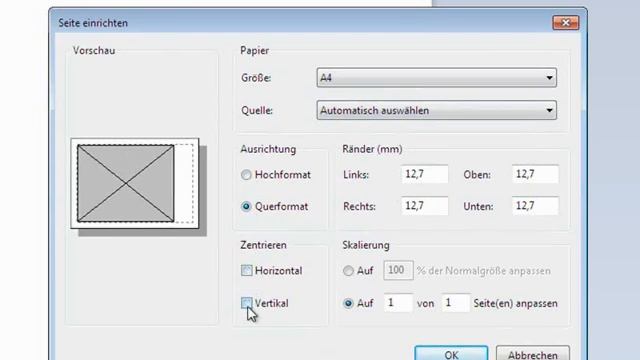This screenshot has height=360, width=640.
Task: Click the Skalierung group label
Action: pos(366,245)
